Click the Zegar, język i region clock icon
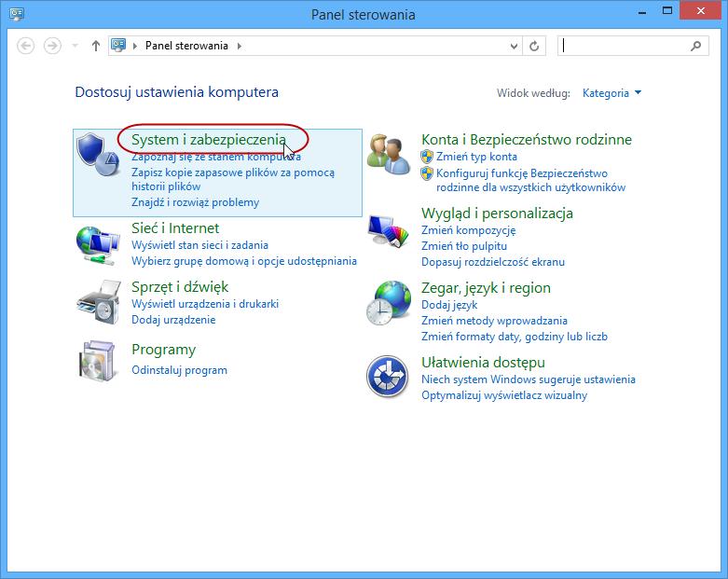 coord(388,303)
